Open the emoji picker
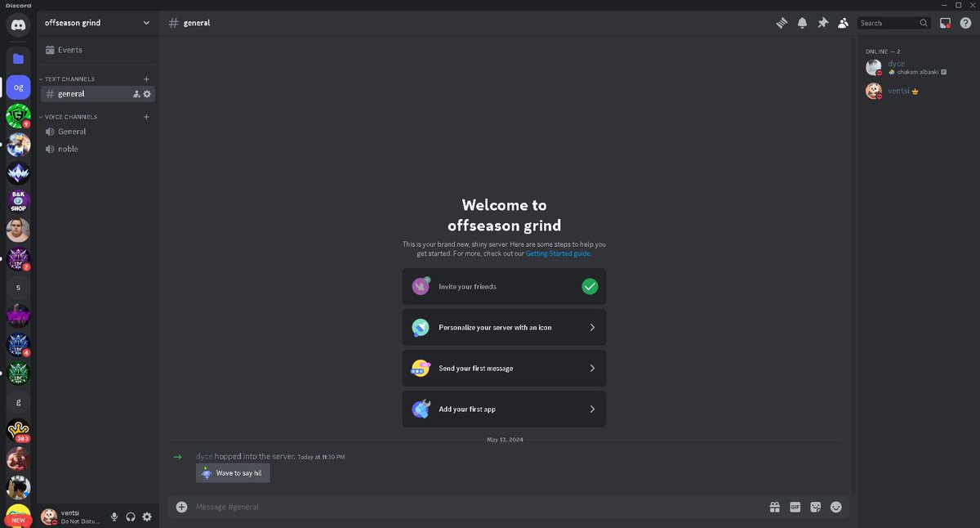The height and width of the screenshot is (528, 980). coord(835,507)
